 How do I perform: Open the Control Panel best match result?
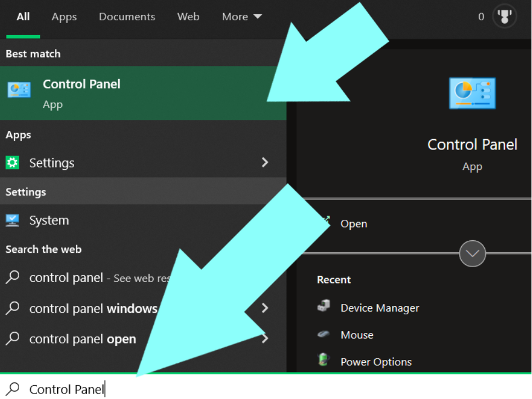(x=143, y=93)
